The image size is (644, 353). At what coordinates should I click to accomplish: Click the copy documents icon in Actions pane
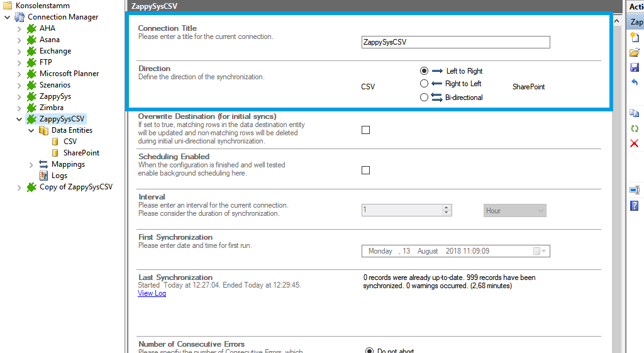pyautogui.click(x=635, y=113)
